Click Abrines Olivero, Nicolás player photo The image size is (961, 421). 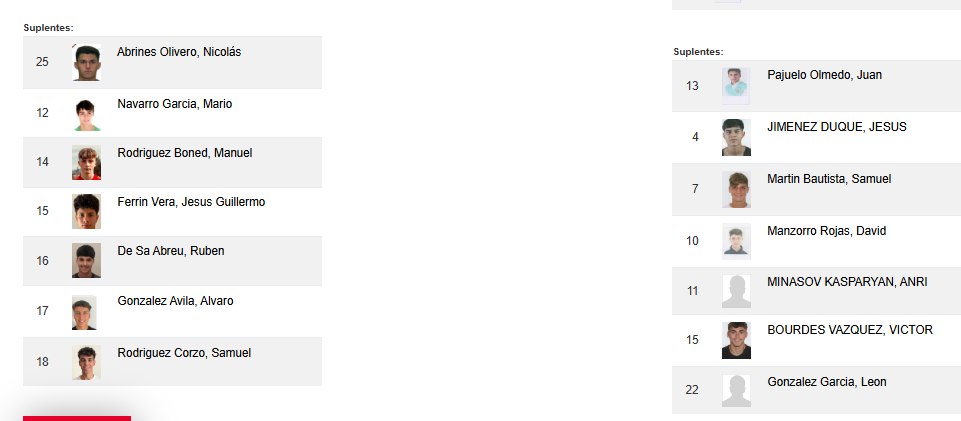click(87, 63)
